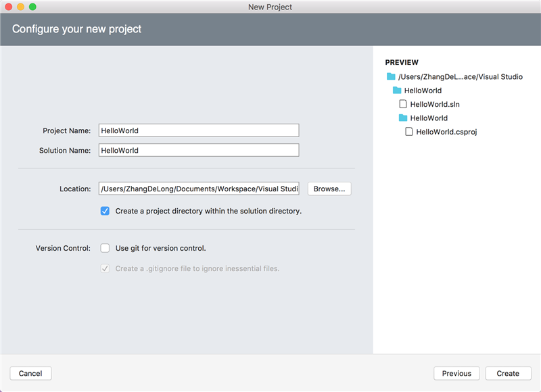This screenshot has height=392, width=541.
Task: Uncheck Create a project directory checkbox
Action: [x=105, y=211]
